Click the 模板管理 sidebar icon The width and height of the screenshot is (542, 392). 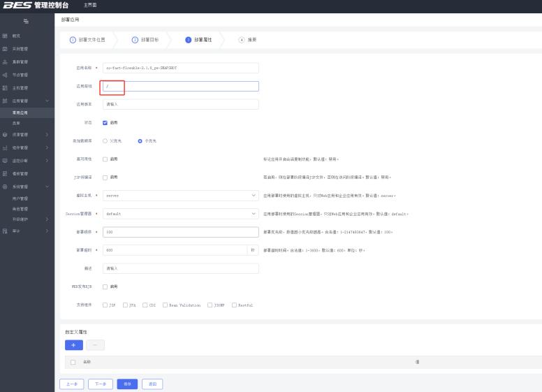click(5, 174)
